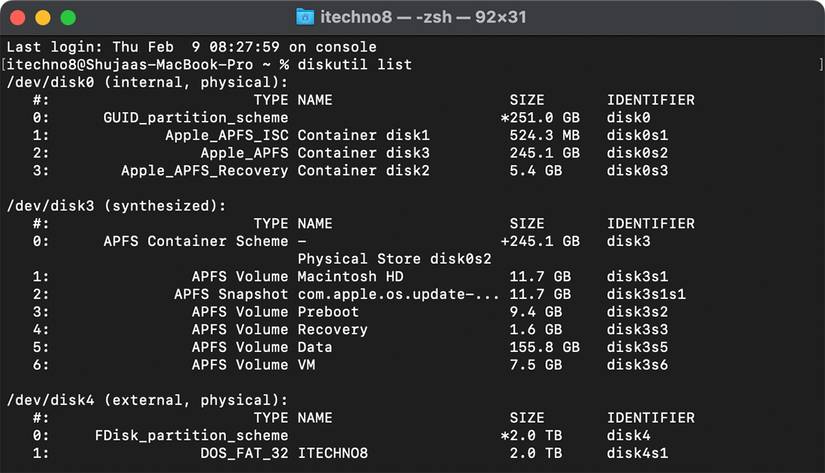825x473 pixels.
Task: Click the 155.8 GB Data size value
Action: [x=544, y=347]
